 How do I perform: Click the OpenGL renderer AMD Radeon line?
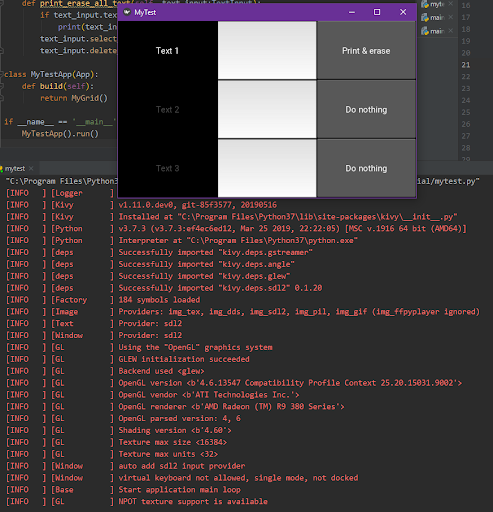pos(175,407)
